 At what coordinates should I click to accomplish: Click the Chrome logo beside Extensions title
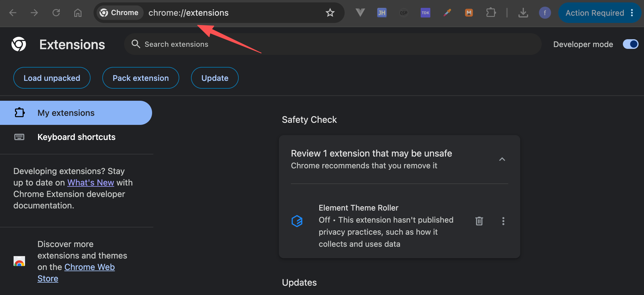click(19, 44)
